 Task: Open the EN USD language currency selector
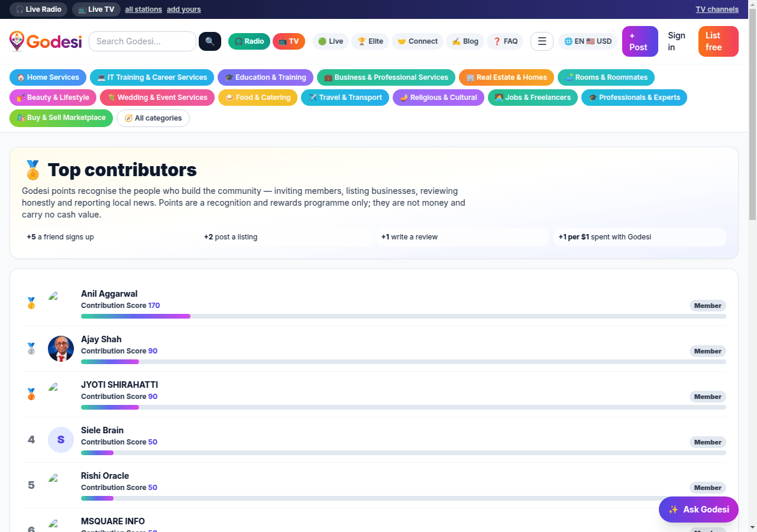point(588,41)
